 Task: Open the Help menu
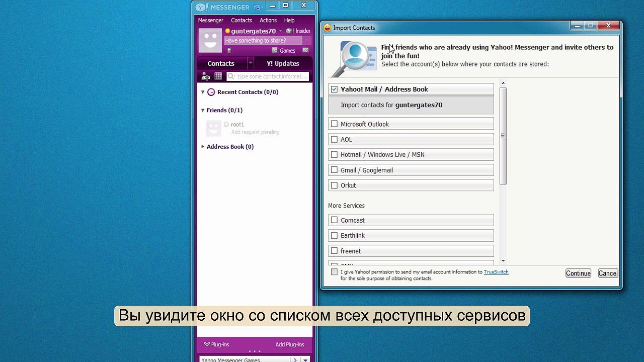click(x=289, y=21)
